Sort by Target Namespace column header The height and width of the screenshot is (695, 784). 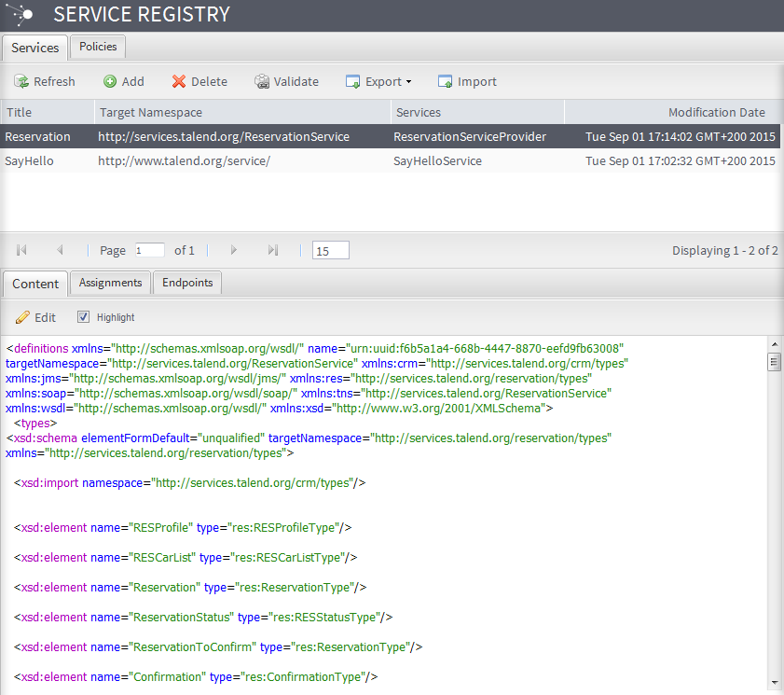pyautogui.click(x=151, y=112)
